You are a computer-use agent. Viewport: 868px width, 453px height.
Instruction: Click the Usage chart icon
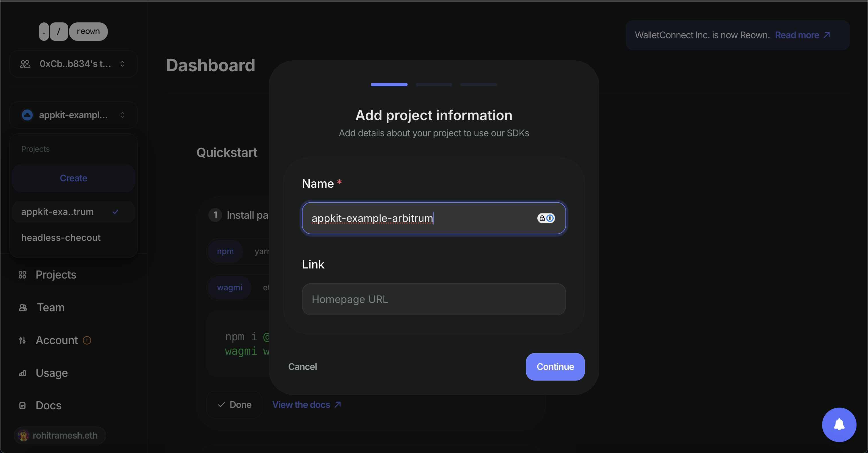point(22,373)
